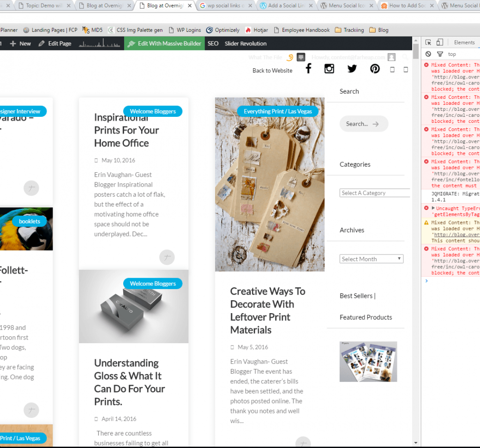Click the Hotjar bookmark
This screenshot has width=480, height=448.
(257, 30)
